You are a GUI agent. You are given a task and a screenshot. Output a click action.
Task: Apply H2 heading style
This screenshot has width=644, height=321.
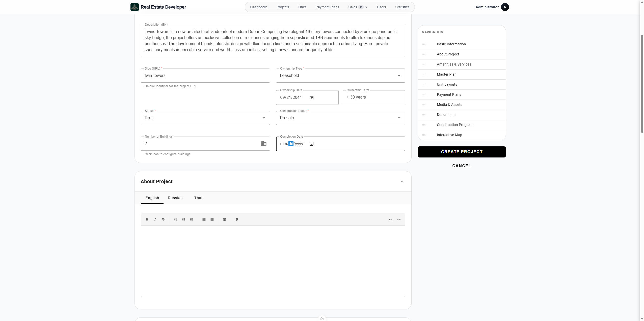pos(183,219)
